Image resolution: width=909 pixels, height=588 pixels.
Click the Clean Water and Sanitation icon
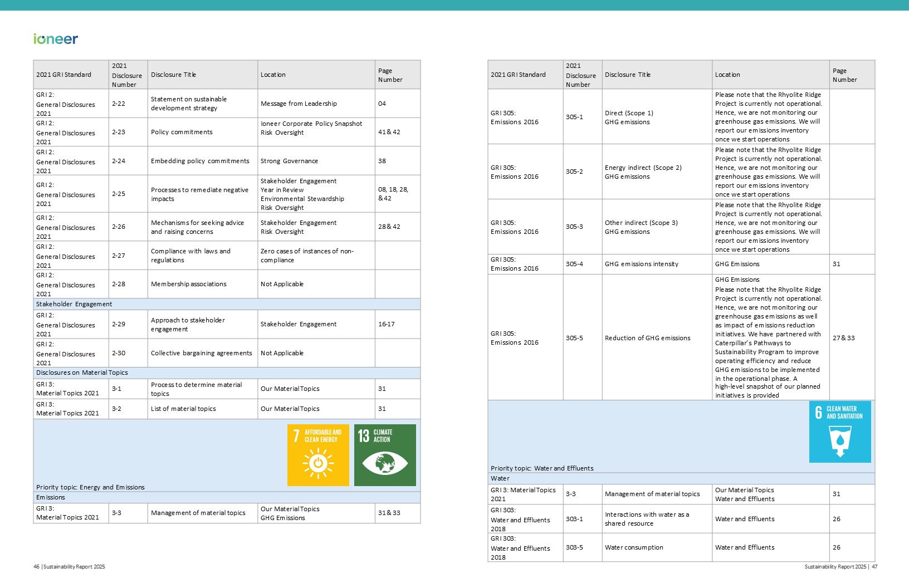tap(840, 432)
